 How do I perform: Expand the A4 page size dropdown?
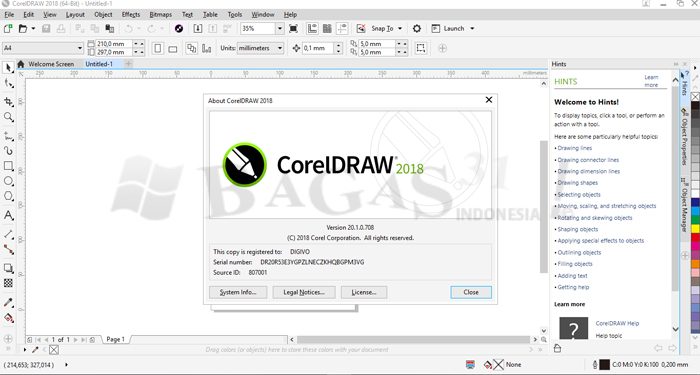80,48
